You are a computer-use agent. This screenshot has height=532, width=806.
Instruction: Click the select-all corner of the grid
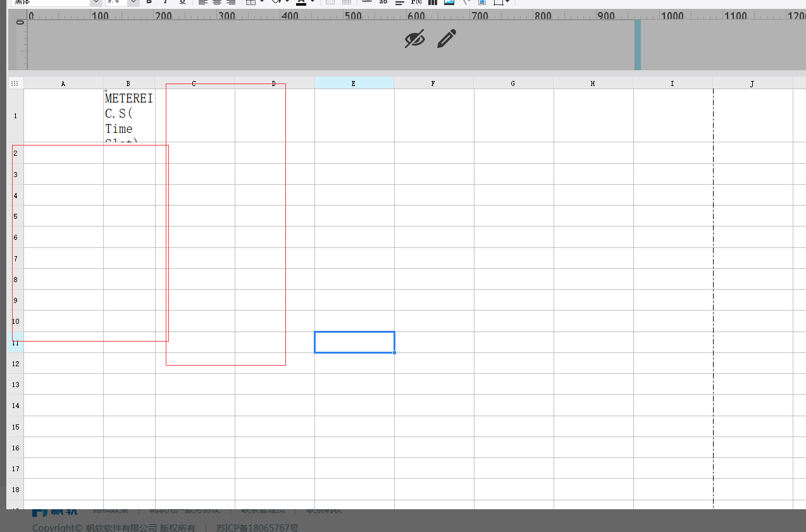(x=15, y=84)
